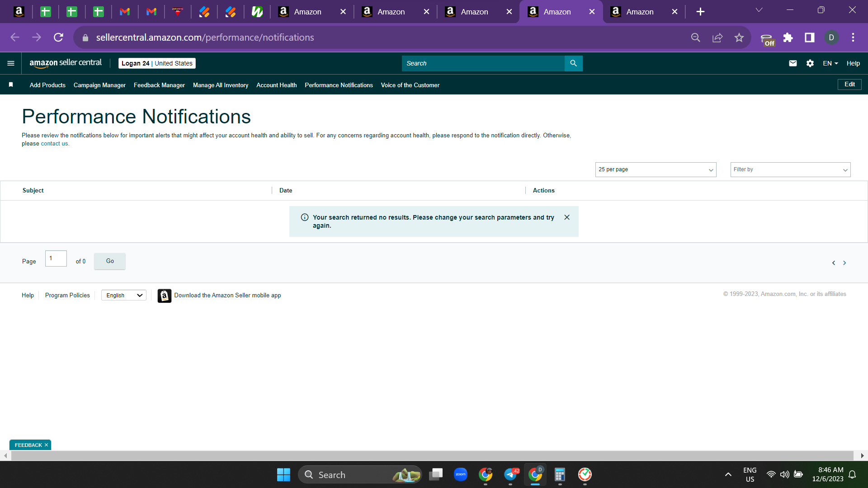Click the bookmark flag icon in nav bar
Screen dimensions: 868x488
(11, 85)
